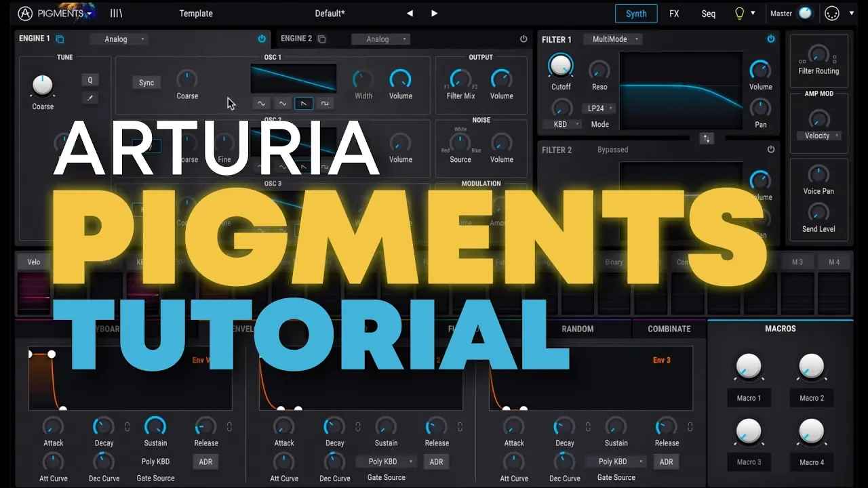Go to the next preset arrow
Image resolution: width=868 pixels, height=488 pixels.
tap(434, 14)
